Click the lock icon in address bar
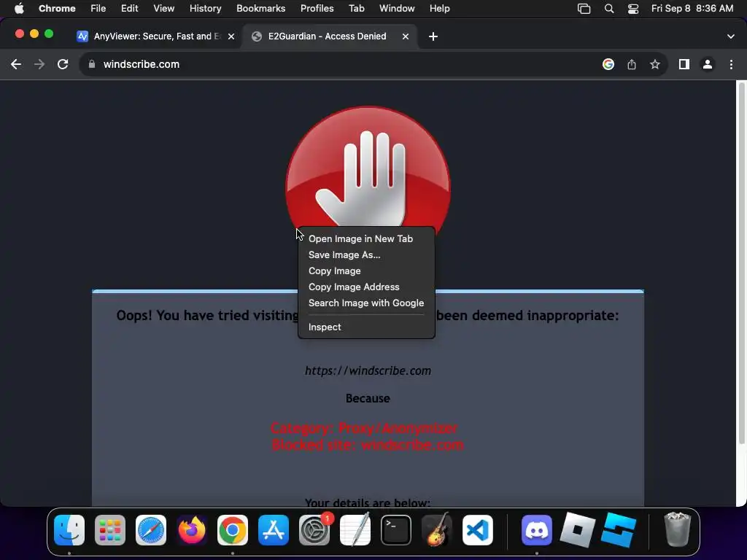Screen dimensions: 747x560 pos(92,64)
